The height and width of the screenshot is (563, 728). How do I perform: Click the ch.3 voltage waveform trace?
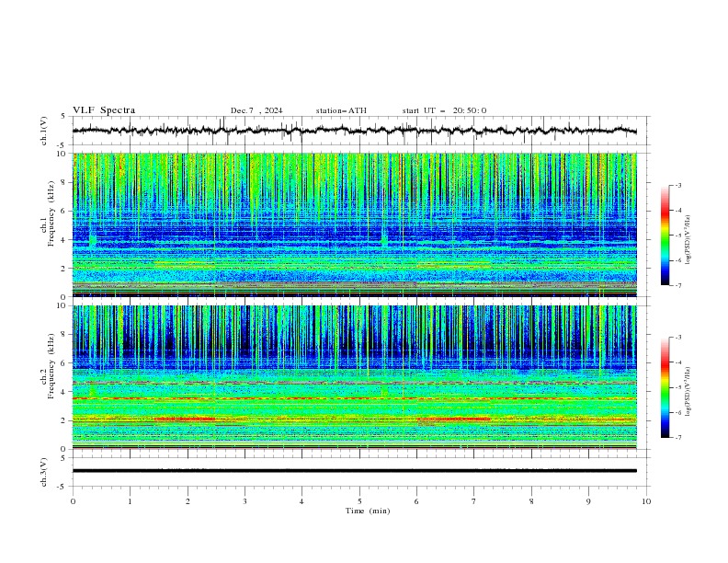(355, 471)
